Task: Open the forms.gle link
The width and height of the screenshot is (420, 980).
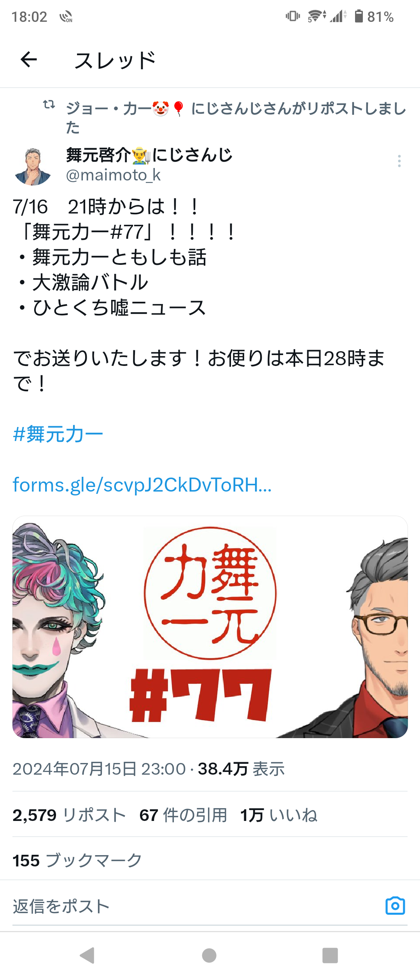Action: [142, 485]
